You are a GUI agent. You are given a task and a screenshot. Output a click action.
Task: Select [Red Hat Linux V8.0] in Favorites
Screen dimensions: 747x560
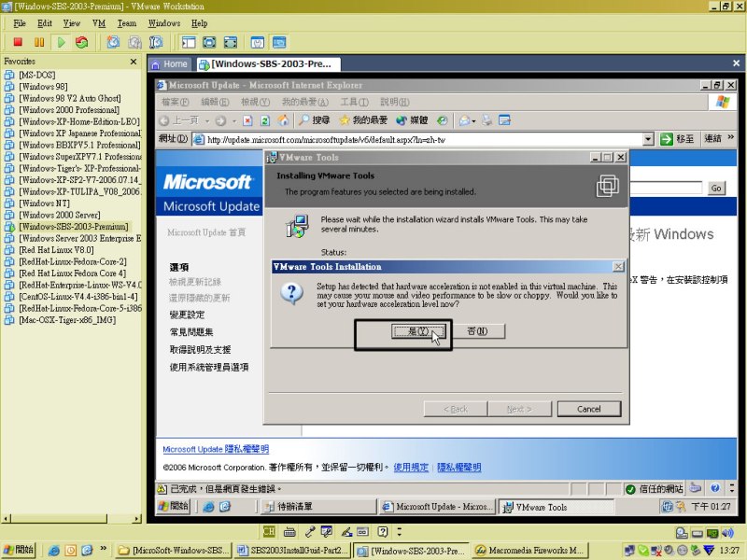click(56, 250)
